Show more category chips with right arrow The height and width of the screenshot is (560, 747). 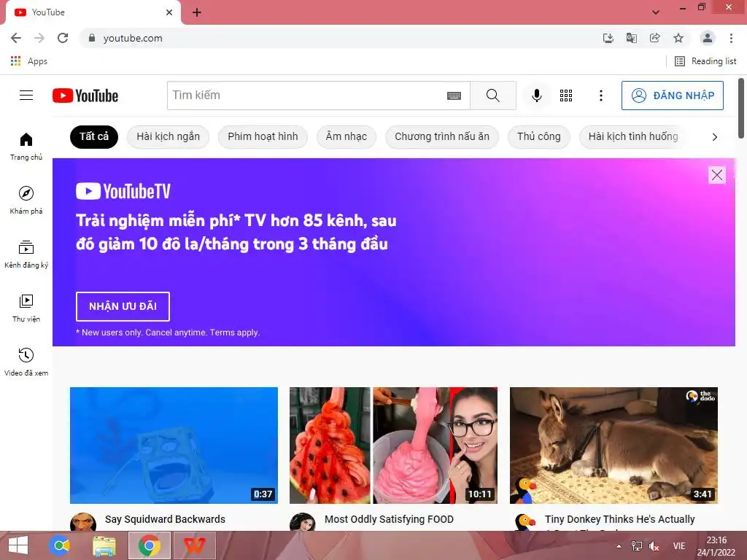point(714,137)
